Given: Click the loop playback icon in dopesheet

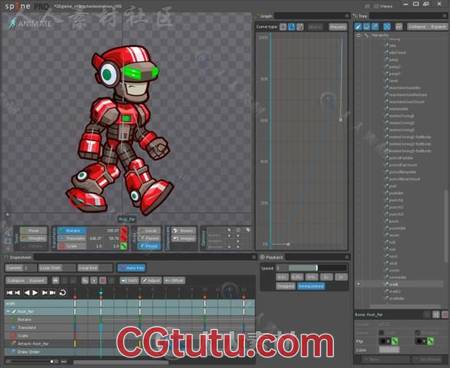Looking at the screenshot, I should tap(62, 293).
